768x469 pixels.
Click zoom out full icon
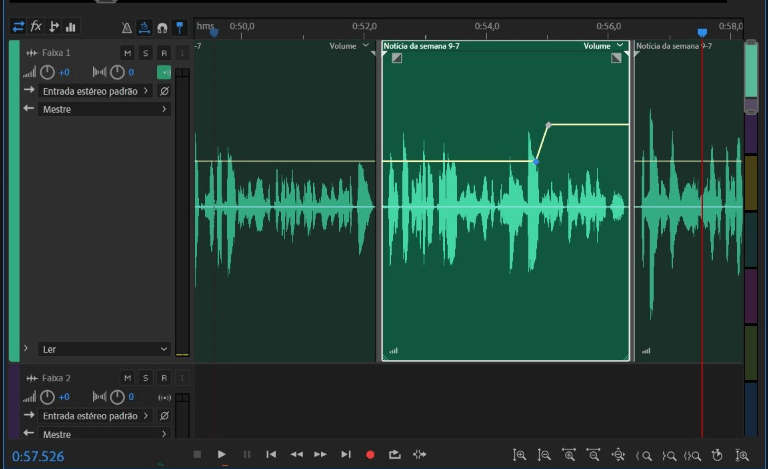click(x=618, y=455)
